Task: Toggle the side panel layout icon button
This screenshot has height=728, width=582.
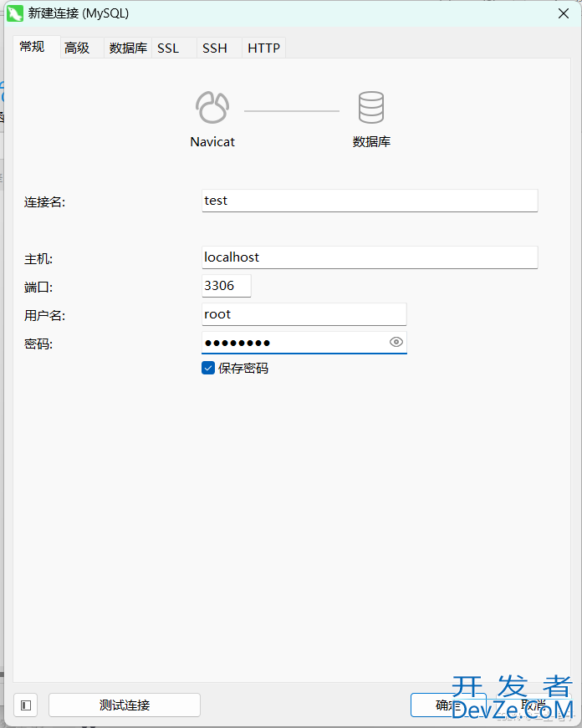Action: [x=26, y=705]
